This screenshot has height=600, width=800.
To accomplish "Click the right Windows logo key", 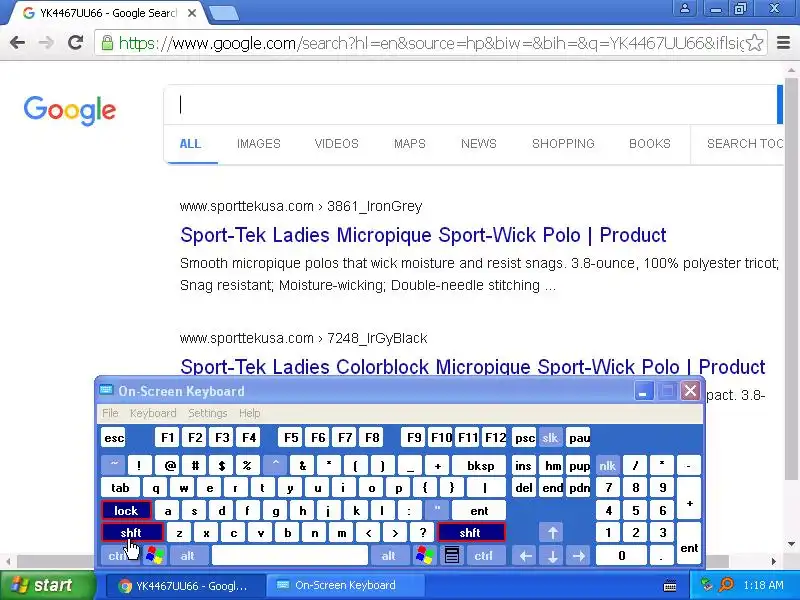I will click(x=424, y=555).
